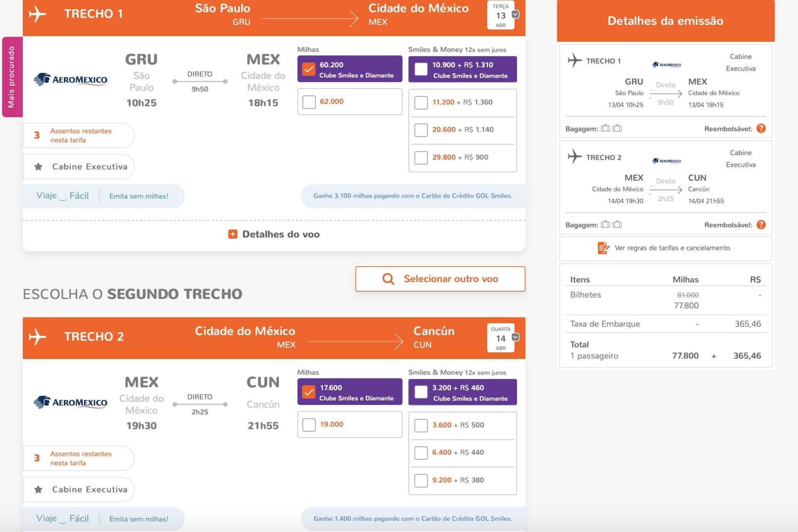Click Reembolsável help icon for Trecho 1
The width and height of the screenshot is (798, 532).
761,128
